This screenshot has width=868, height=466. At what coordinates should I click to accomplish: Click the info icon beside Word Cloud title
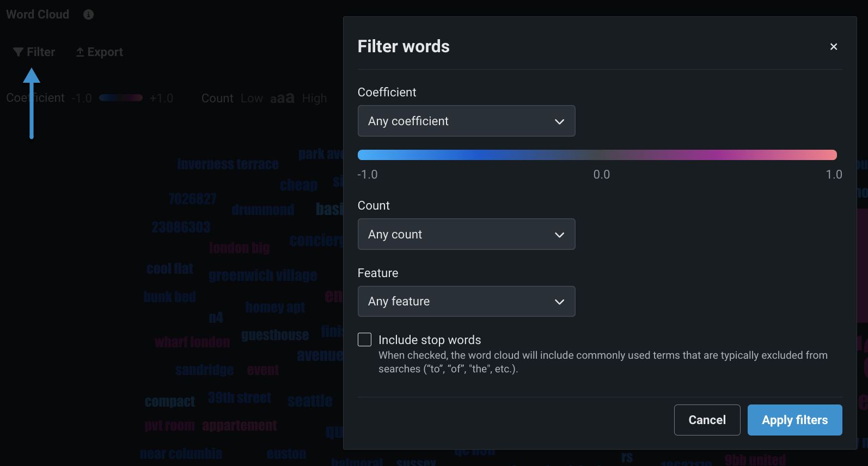pyautogui.click(x=88, y=15)
